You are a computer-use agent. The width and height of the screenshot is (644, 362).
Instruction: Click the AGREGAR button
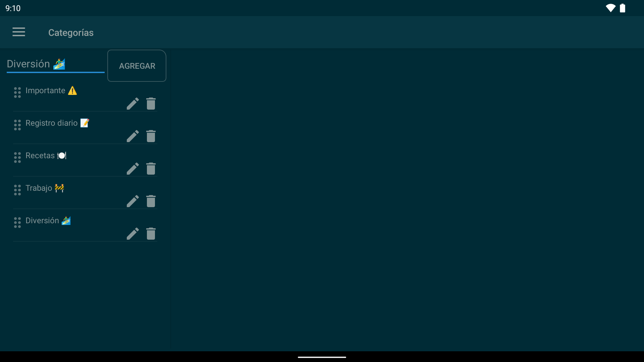click(137, 66)
